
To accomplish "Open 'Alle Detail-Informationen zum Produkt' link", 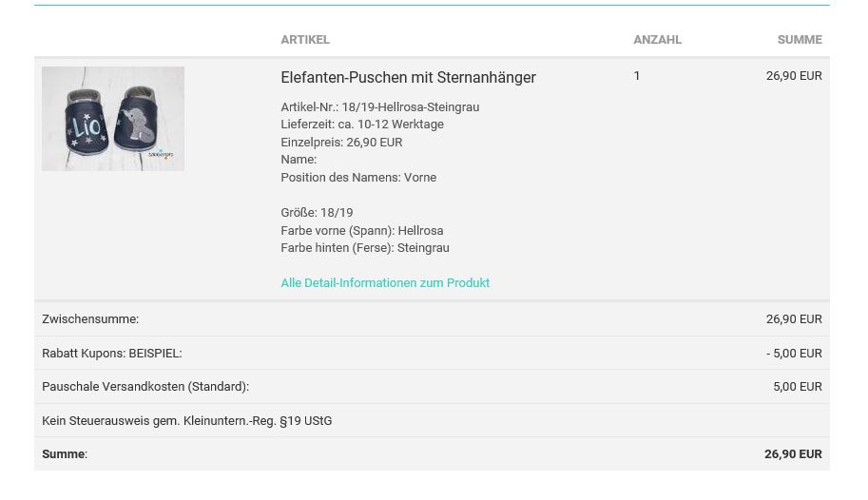I will point(385,283).
